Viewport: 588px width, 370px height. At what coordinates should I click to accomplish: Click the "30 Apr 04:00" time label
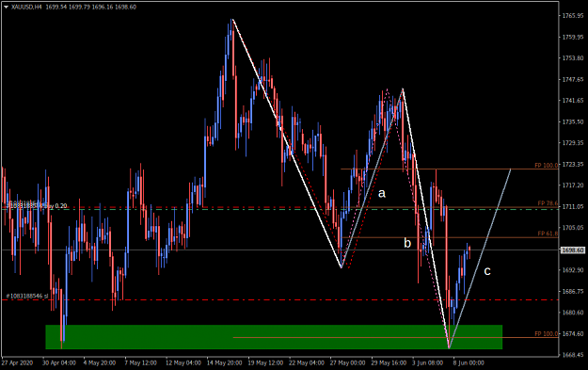click(x=59, y=362)
